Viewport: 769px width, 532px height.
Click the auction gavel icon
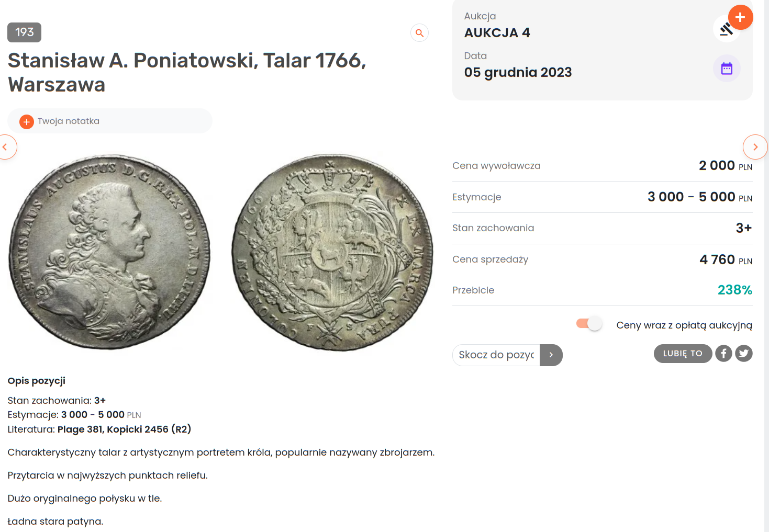coord(726,30)
